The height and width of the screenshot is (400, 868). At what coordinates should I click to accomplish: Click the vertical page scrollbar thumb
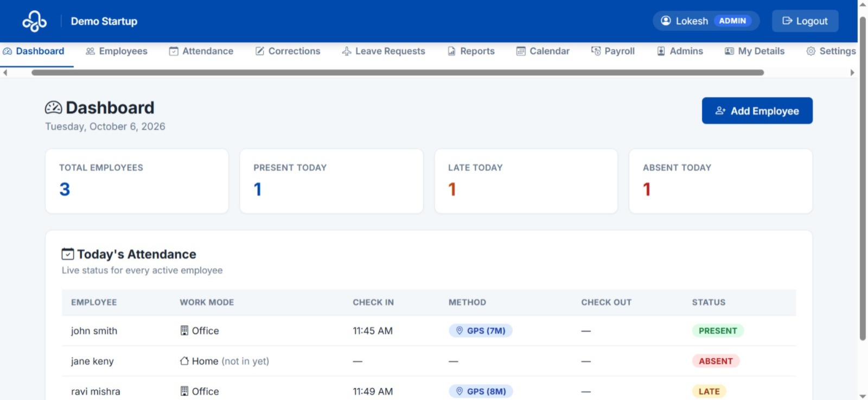(x=863, y=178)
